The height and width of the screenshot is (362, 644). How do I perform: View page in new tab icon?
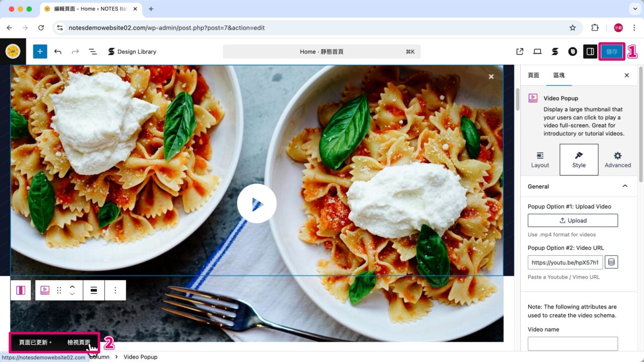520,51
